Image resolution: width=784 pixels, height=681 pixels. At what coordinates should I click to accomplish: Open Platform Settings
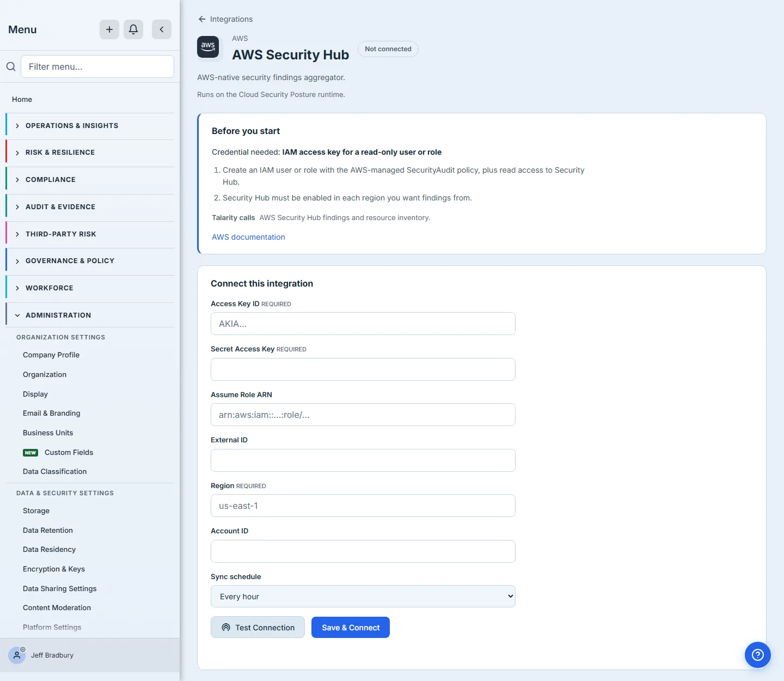point(52,628)
